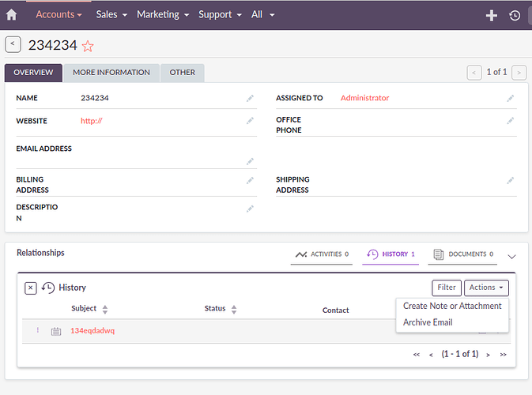Collapse Relationships panel chevron
Image resolution: width=532 pixels, height=395 pixels.
511,256
